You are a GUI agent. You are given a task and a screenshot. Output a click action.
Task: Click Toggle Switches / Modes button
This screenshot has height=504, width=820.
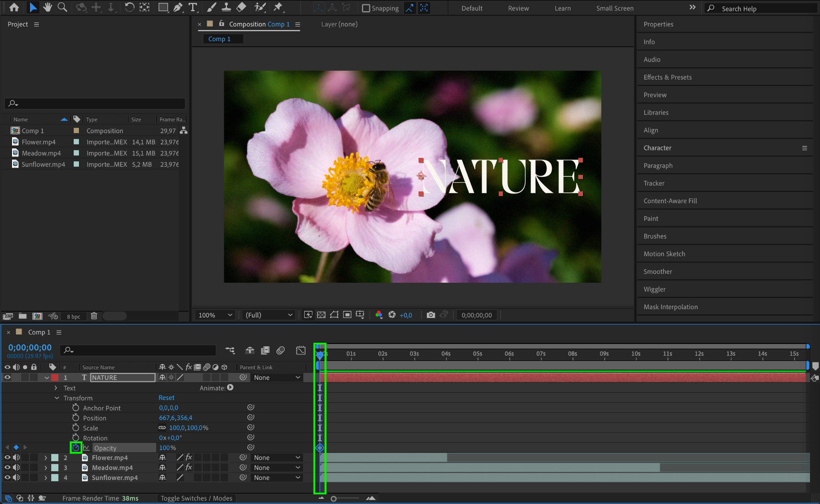click(x=196, y=498)
